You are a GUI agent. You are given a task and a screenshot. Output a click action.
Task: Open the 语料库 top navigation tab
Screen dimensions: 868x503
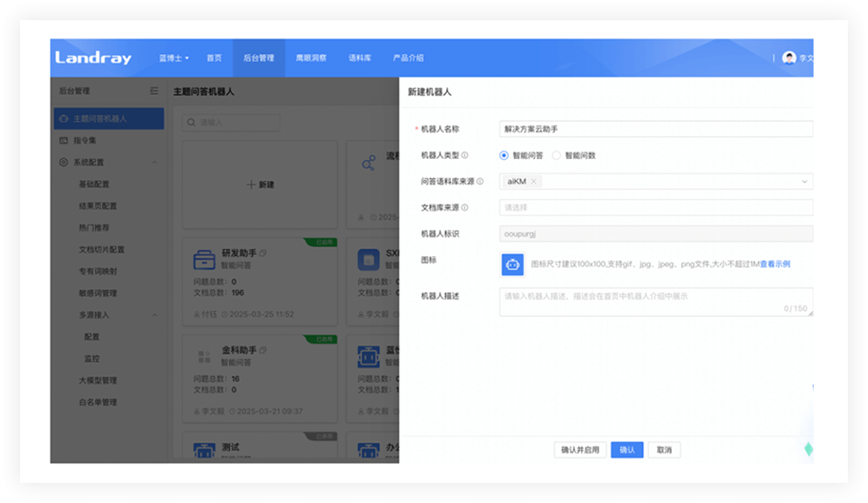(x=359, y=58)
